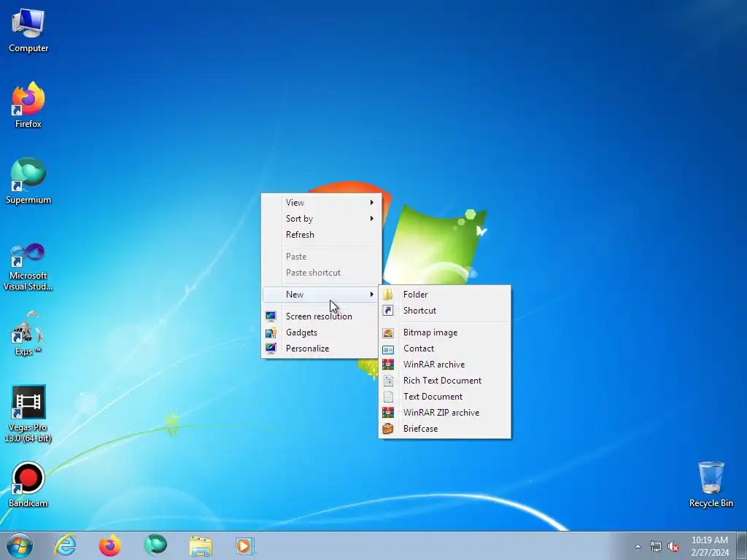The width and height of the screenshot is (747, 560).
Task: Expand the View submenu
Action: point(322,203)
